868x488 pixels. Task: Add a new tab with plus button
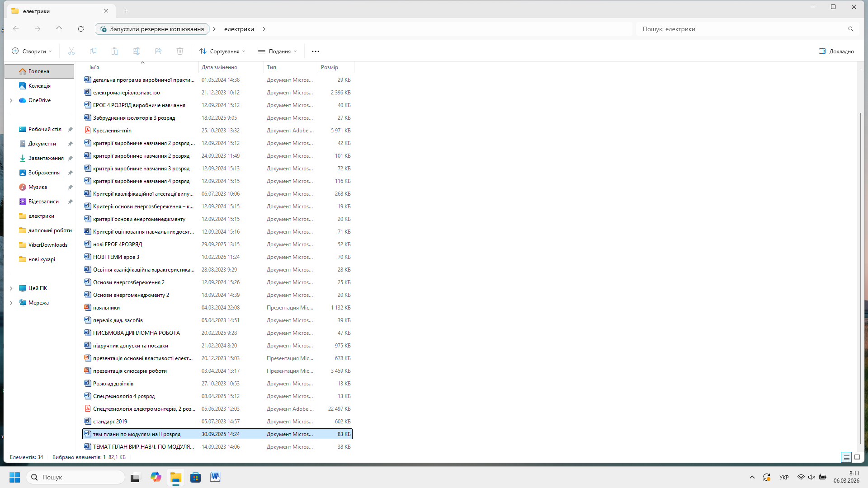(126, 11)
